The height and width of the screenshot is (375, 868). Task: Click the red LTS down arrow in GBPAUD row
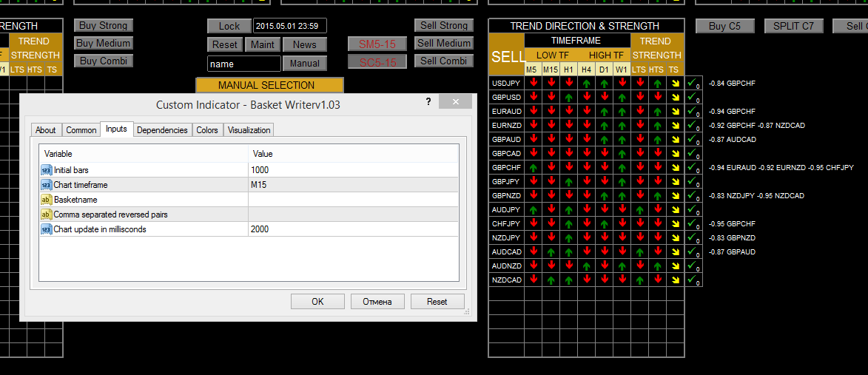tap(639, 139)
